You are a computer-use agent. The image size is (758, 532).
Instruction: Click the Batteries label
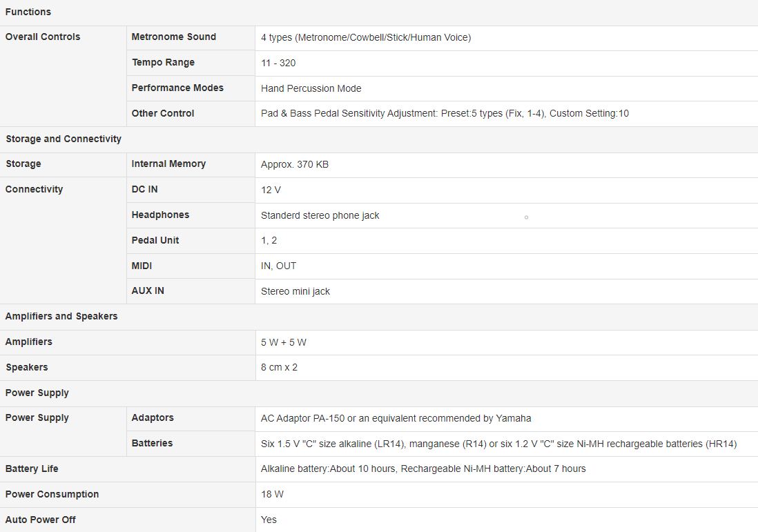click(152, 443)
